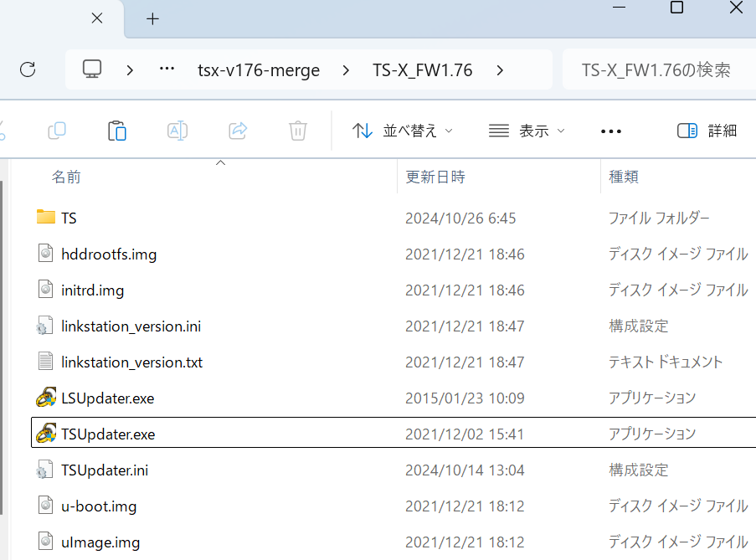Click date 2015/01/23 10:09 cell
Viewport: 756px width, 560px height.
(x=465, y=398)
